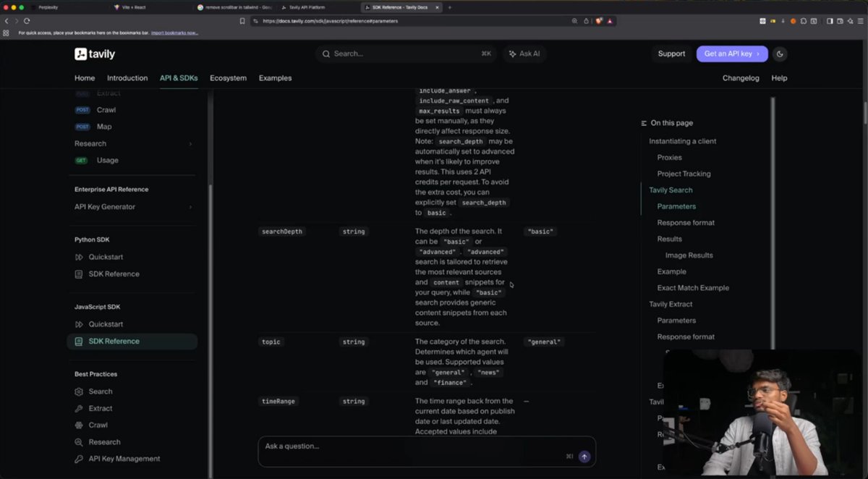The image size is (868, 479).
Task: Jump to Response format under Tavily Search
Action: click(x=686, y=223)
